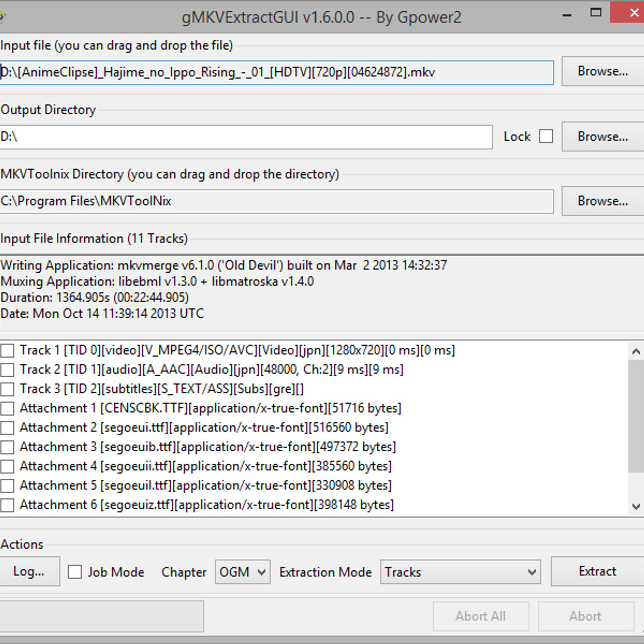
Task: Browse for a new input file
Action: click(x=602, y=71)
